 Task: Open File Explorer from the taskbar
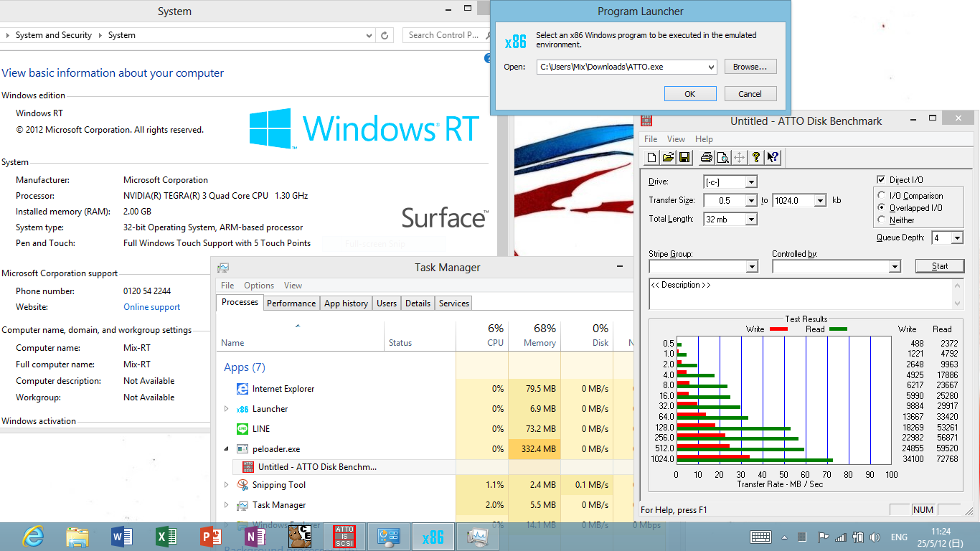(x=77, y=536)
